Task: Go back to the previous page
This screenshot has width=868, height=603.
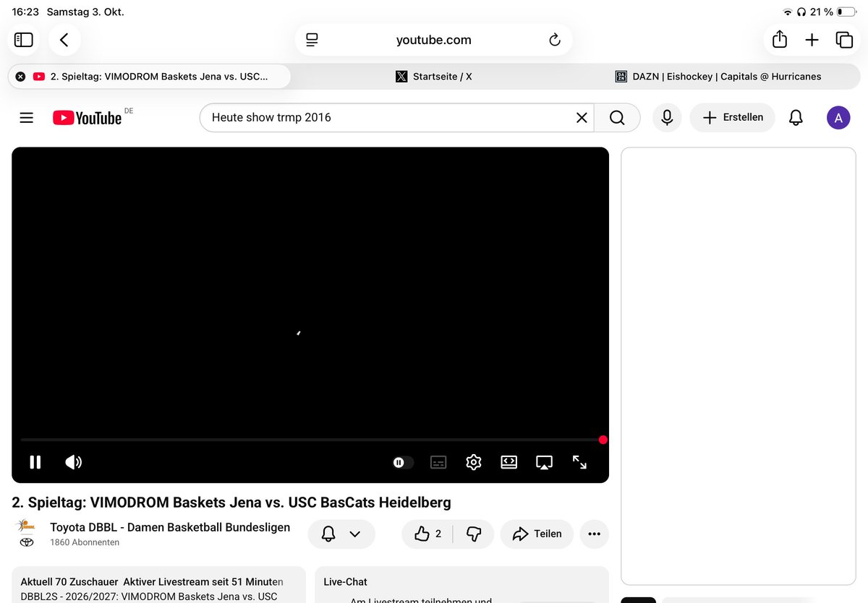Action: [x=64, y=40]
